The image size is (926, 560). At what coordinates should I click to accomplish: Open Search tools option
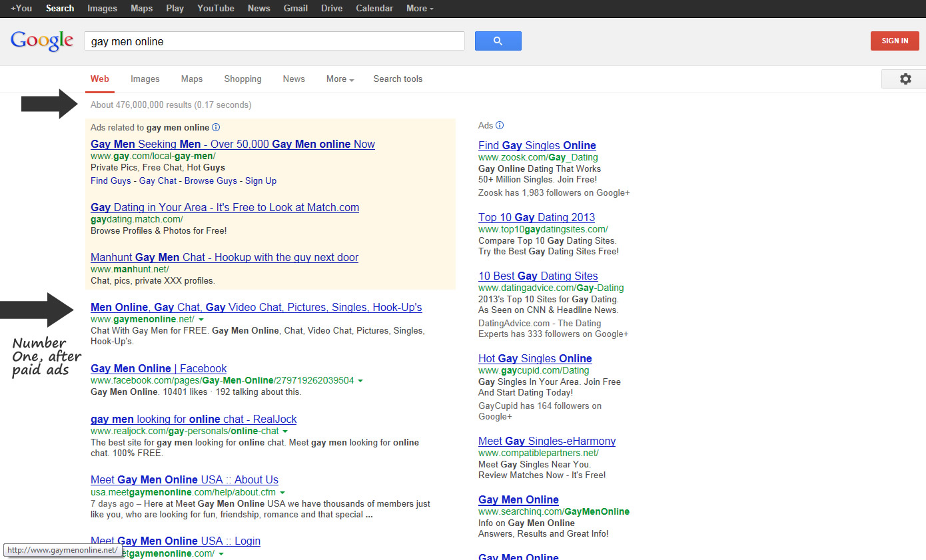pos(398,79)
